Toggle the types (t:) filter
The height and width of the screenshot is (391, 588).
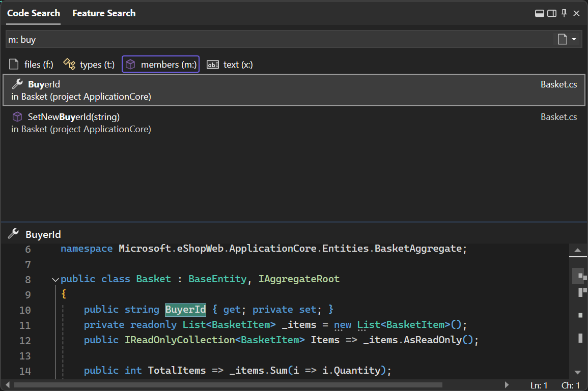tap(88, 64)
